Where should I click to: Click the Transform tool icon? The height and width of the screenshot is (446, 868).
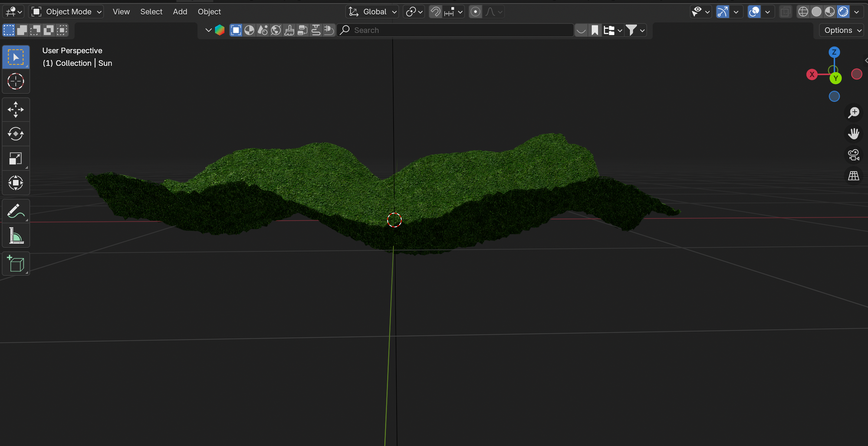click(x=16, y=183)
